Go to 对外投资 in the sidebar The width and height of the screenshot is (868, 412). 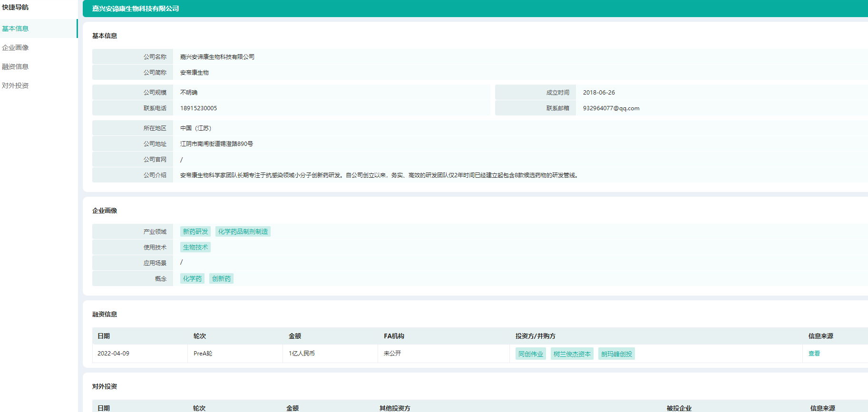[15, 86]
